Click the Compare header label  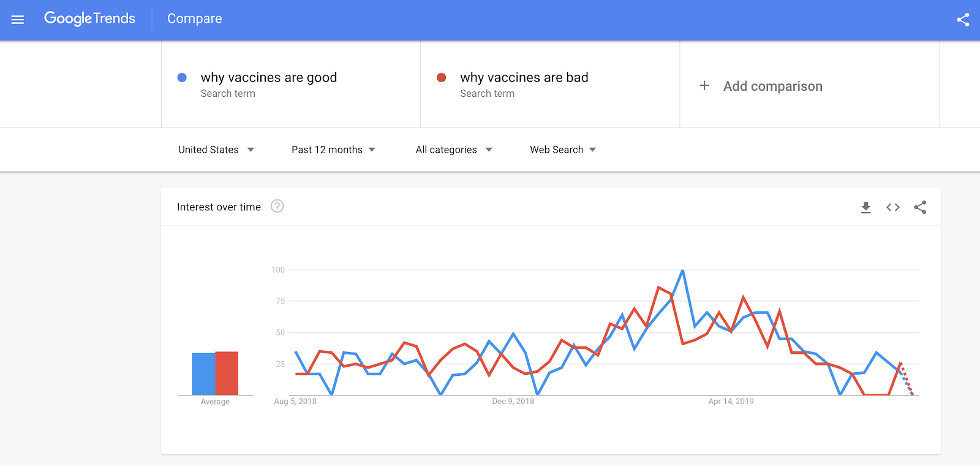[x=195, y=18]
